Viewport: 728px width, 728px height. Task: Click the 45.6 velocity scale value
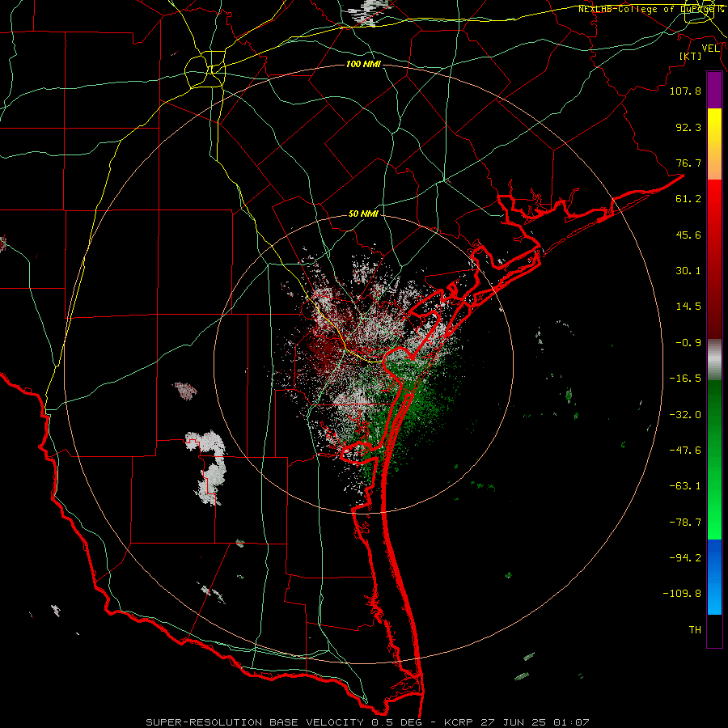[x=688, y=235]
